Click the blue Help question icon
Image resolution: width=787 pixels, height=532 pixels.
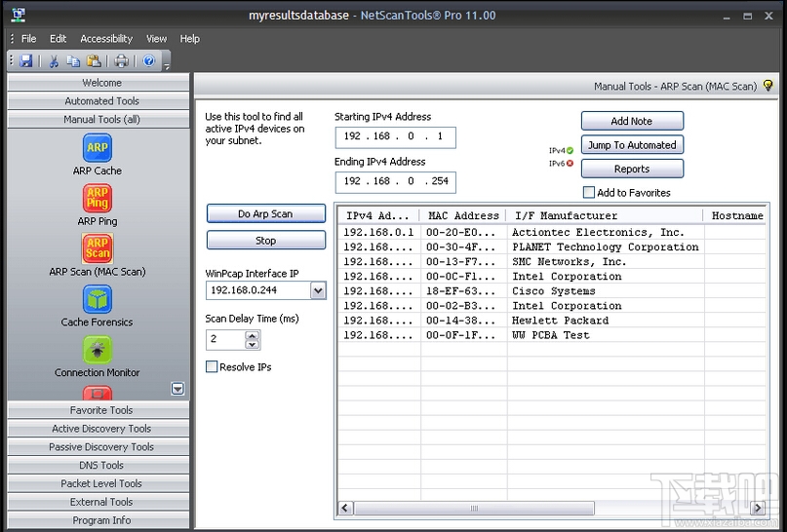pos(149,61)
